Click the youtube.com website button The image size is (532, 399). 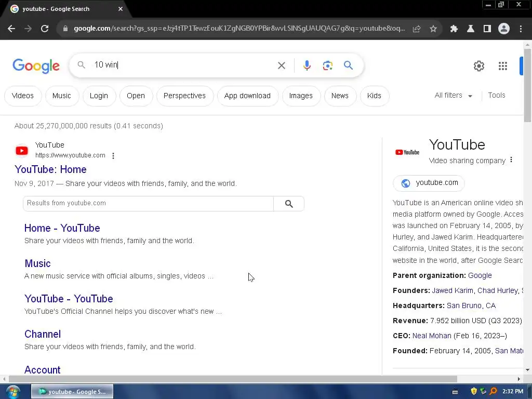pyautogui.click(x=429, y=183)
